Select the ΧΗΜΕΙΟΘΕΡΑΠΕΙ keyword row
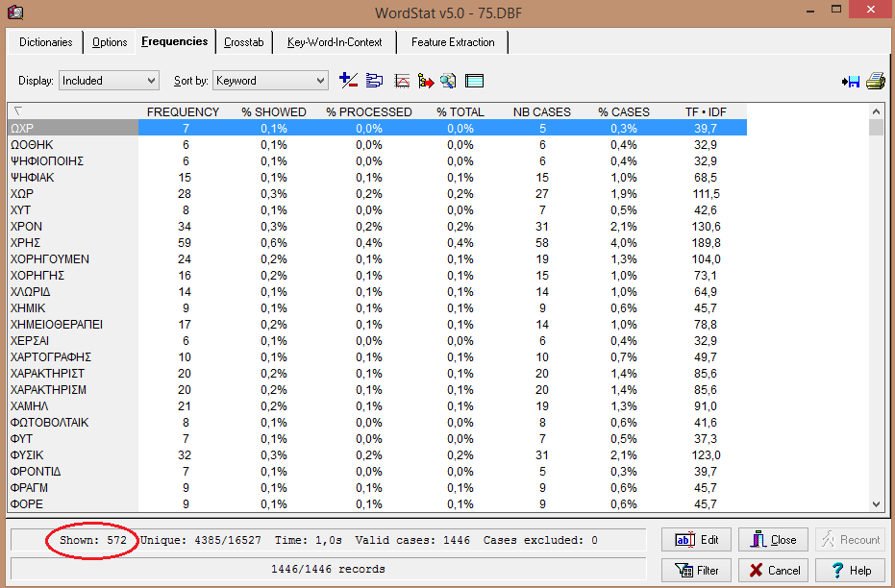 click(x=377, y=324)
